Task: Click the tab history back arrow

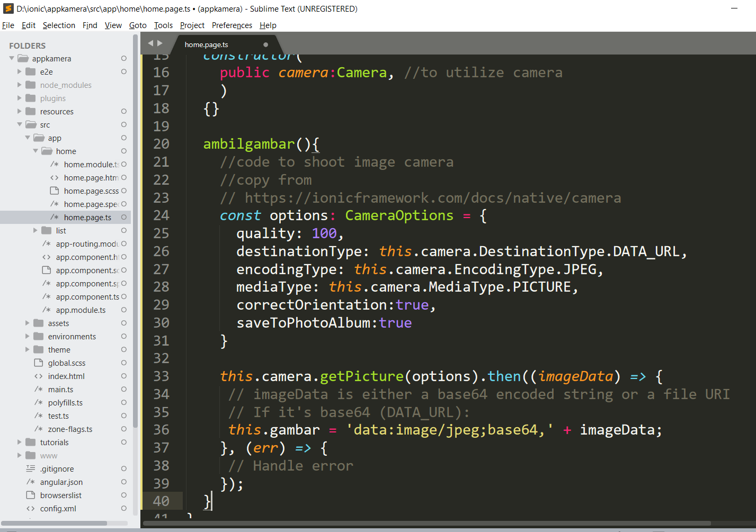Action: [150, 43]
